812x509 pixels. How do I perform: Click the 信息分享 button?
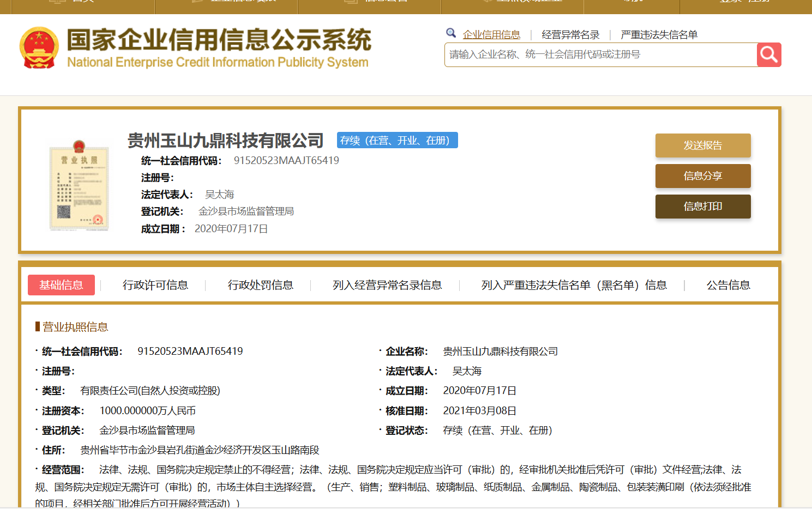pyautogui.click(x=703, y=176)
